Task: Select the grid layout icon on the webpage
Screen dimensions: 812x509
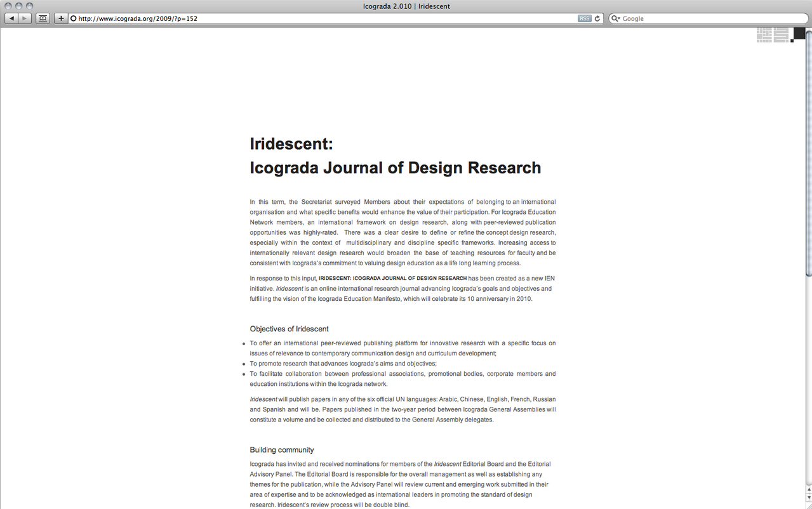Action: click(x=764, y=34)
